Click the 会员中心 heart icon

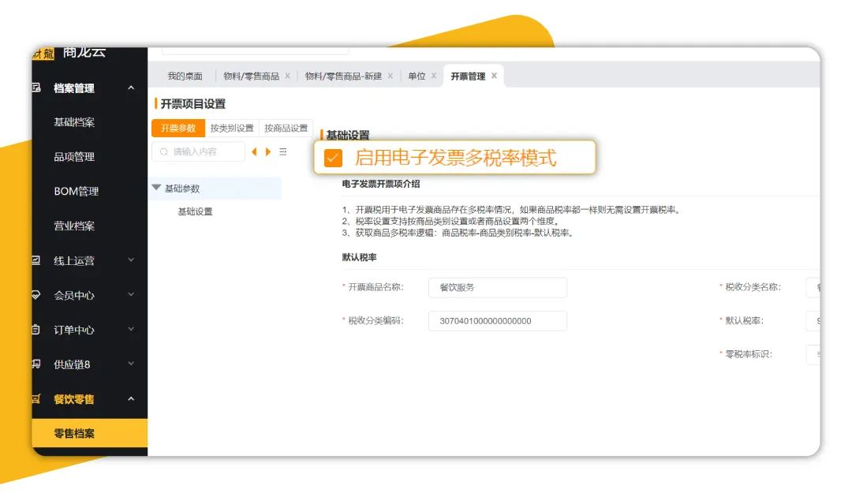pos(35,295)
